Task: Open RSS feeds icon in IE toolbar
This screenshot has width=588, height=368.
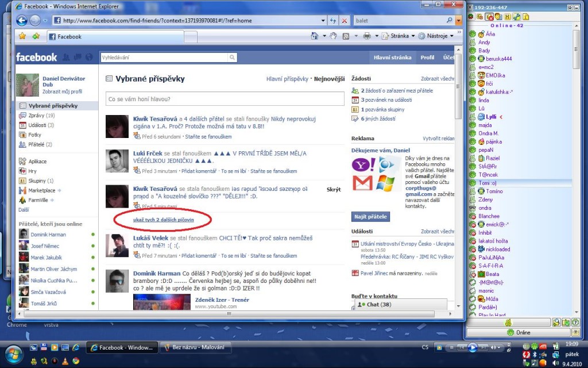Action: [346, 36]
